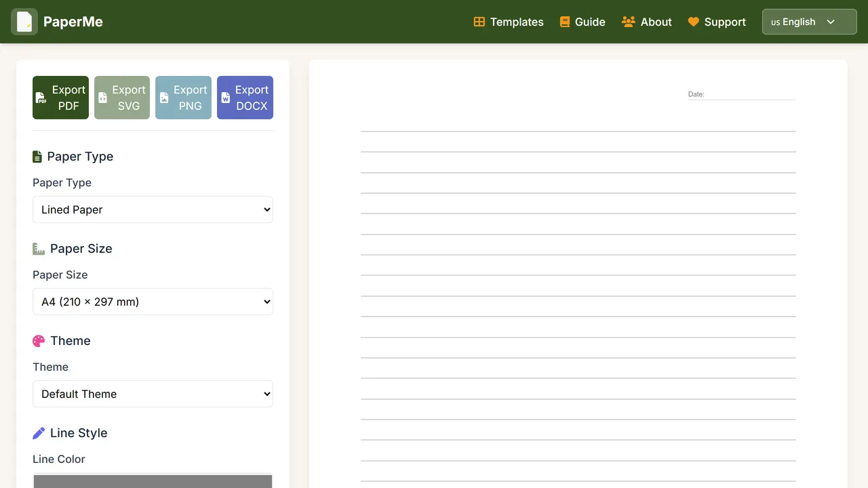Click the SVG file icon on Export SVG

pos(102,98)
